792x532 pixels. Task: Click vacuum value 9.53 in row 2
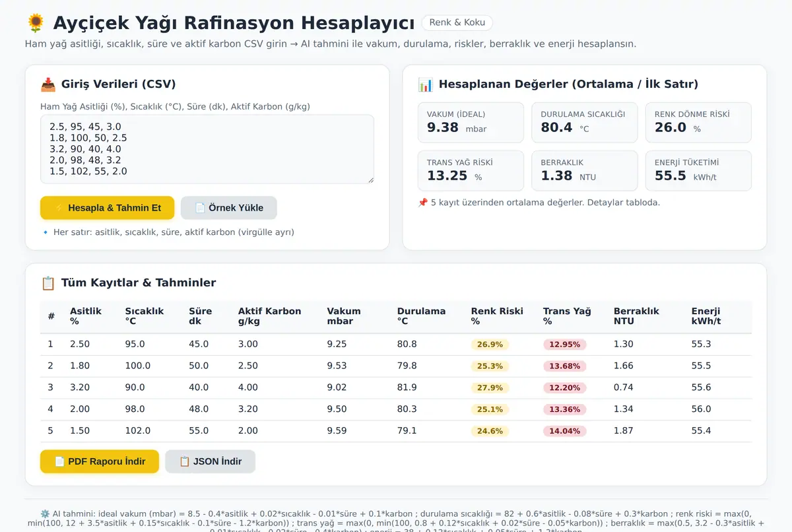337,366
